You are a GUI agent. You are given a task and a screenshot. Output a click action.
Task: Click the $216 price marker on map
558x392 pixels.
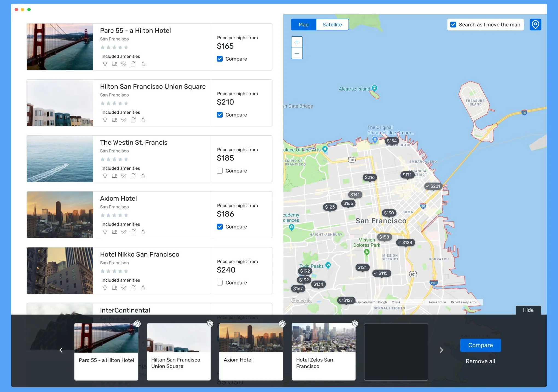tap(370, 177)
